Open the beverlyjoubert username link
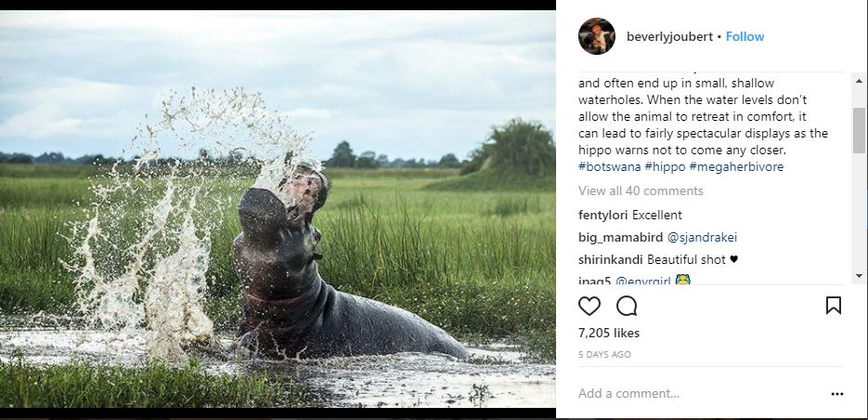Viewport: 868px width, 420px height. (667, 37)
